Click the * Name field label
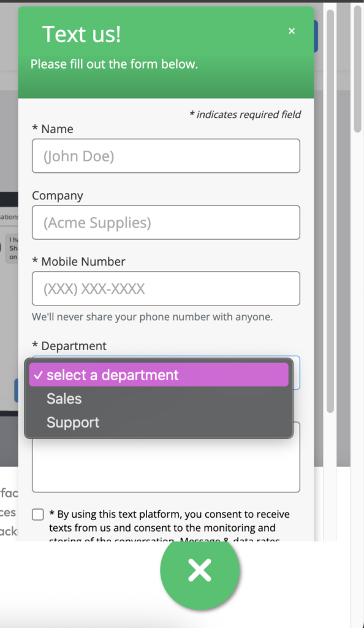The width and height of the screenshot is (364, 628). pos(53,129)
